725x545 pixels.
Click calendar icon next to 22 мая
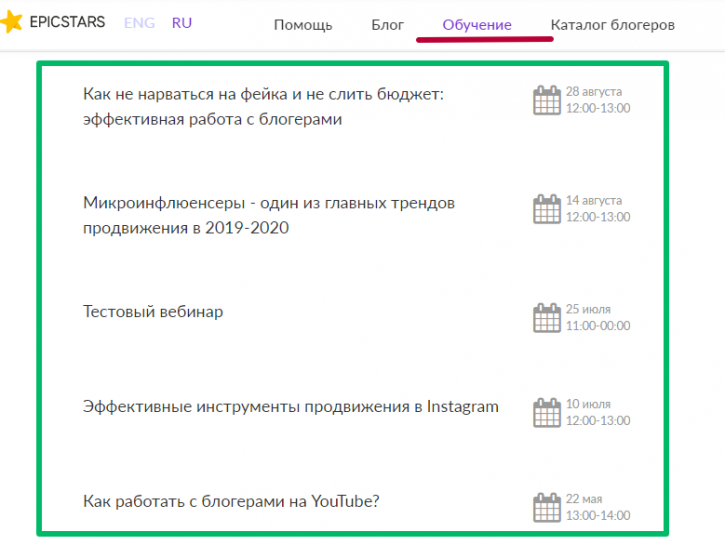pyautogui.click(x=547, y=508)
